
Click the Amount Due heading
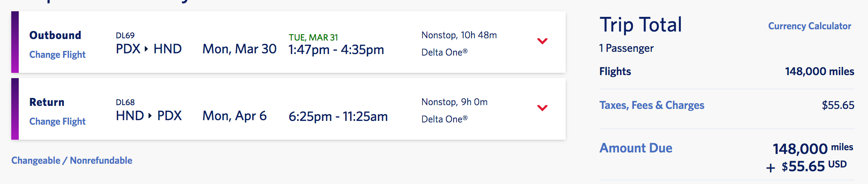[x=636, y=148]
